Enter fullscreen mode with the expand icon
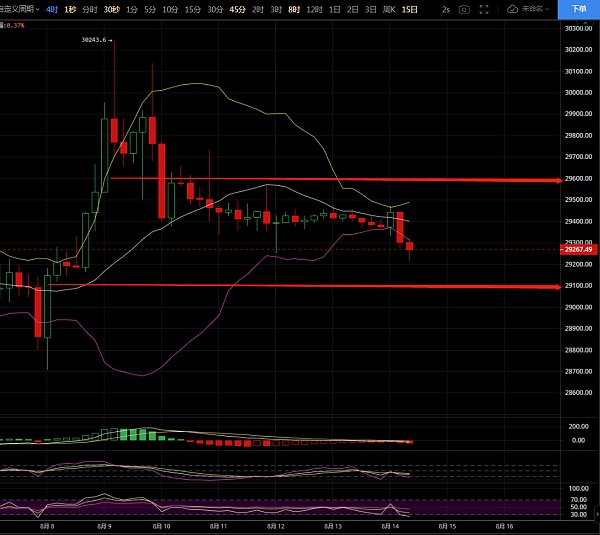The image size is (600, 535). [484, 10]
